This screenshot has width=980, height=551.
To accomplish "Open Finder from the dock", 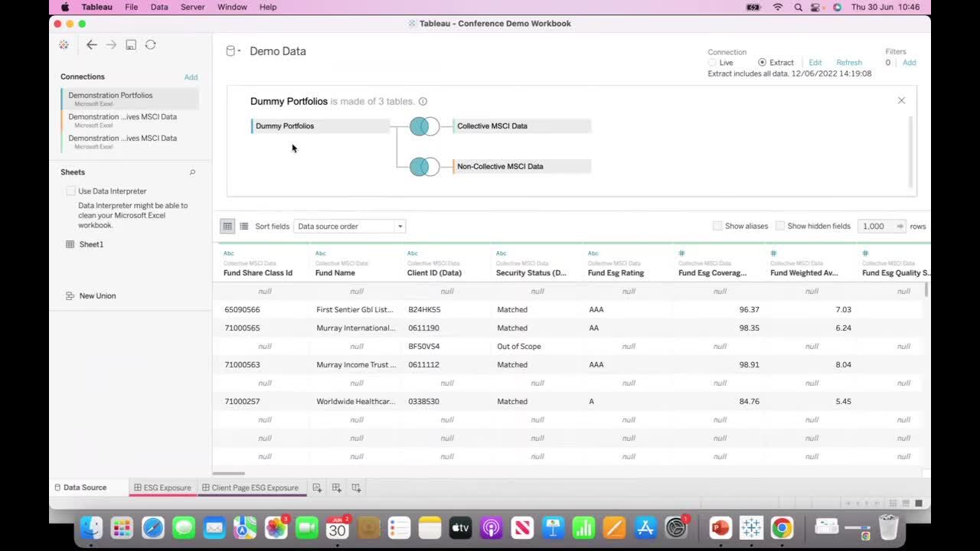I will click(x=91, y=527).
